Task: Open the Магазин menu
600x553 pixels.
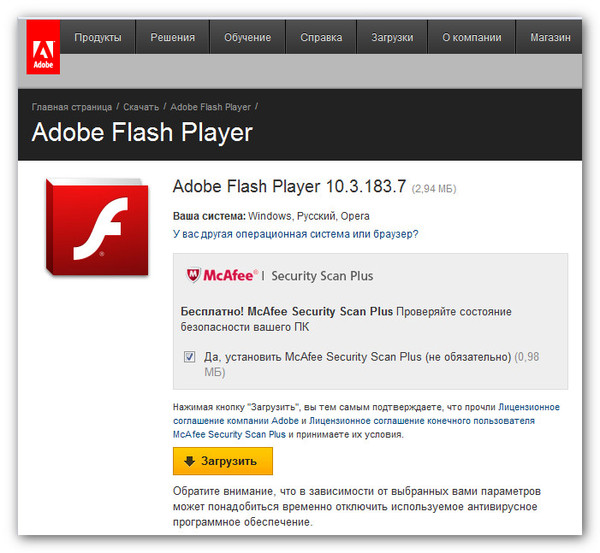Action: tap(550, 37)
